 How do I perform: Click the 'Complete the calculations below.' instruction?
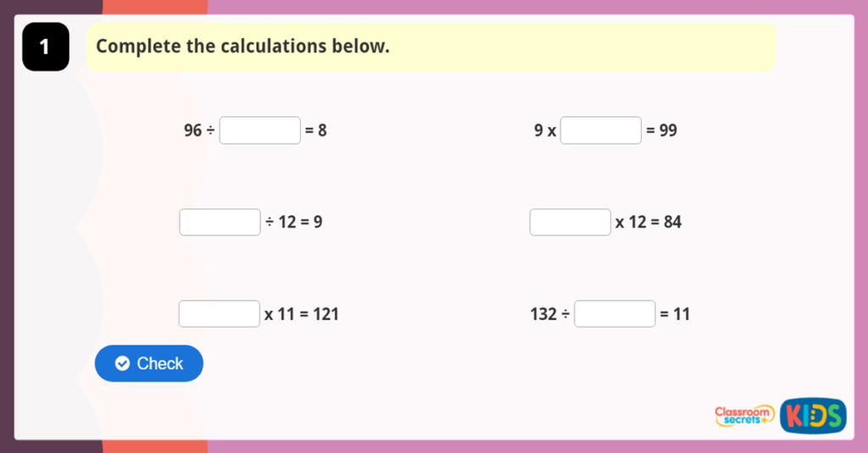242,47
